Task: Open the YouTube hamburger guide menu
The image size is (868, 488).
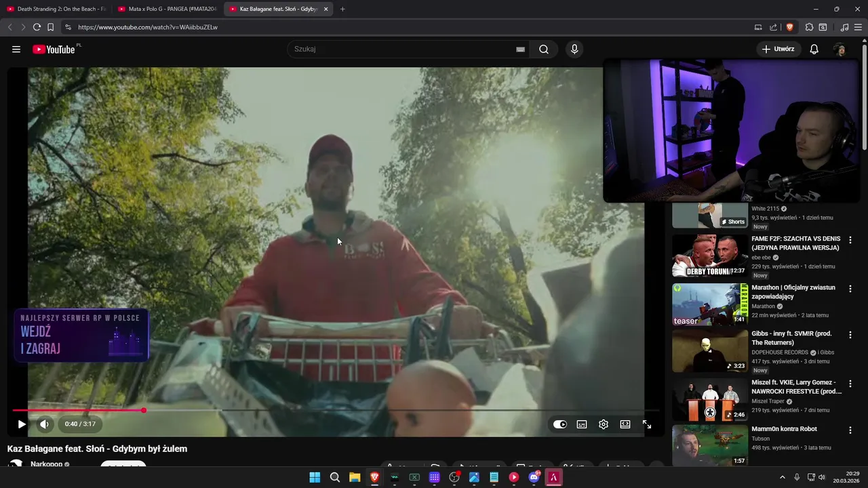Action: (16, 49)
